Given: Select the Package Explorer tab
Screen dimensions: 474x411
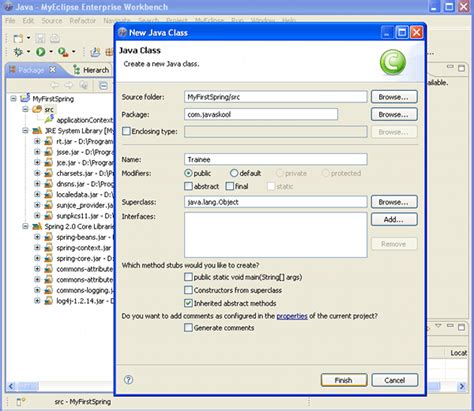Looking at the screenshot, I should pyautogui.click(x=31, y=70).
